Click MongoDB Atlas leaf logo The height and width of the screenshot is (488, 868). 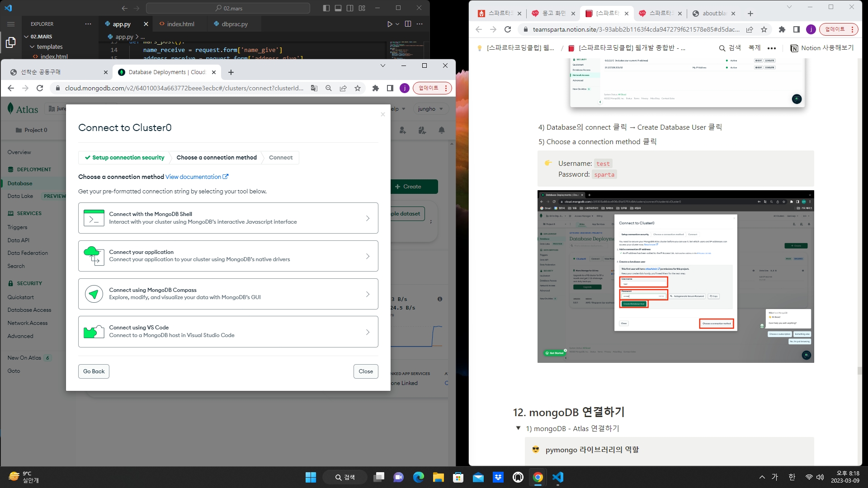10,109
